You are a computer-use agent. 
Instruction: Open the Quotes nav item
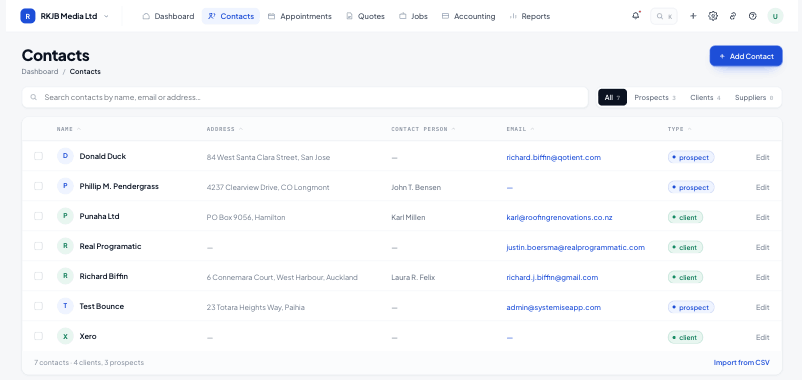[365, 16]
